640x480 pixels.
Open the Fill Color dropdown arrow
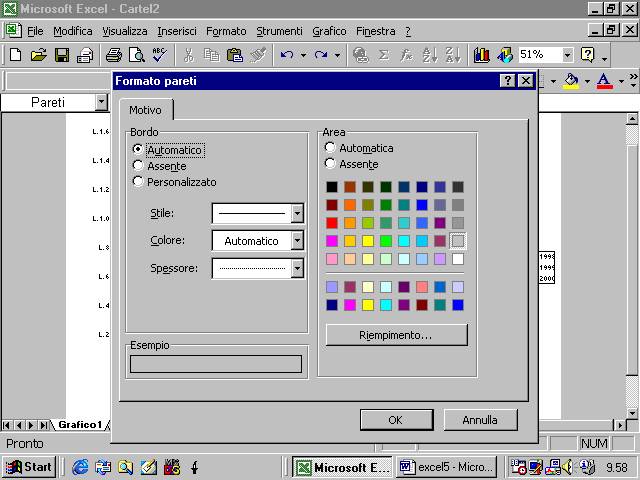pos(587,81)
